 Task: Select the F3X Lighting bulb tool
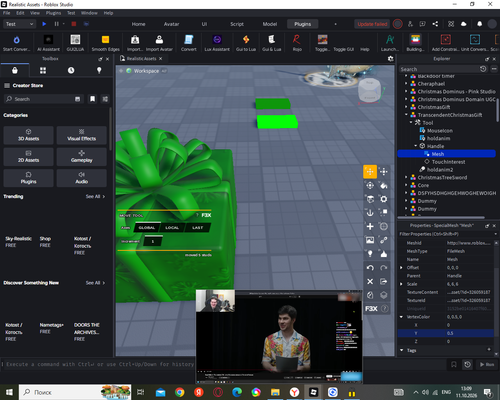click(x=370, y=254)
